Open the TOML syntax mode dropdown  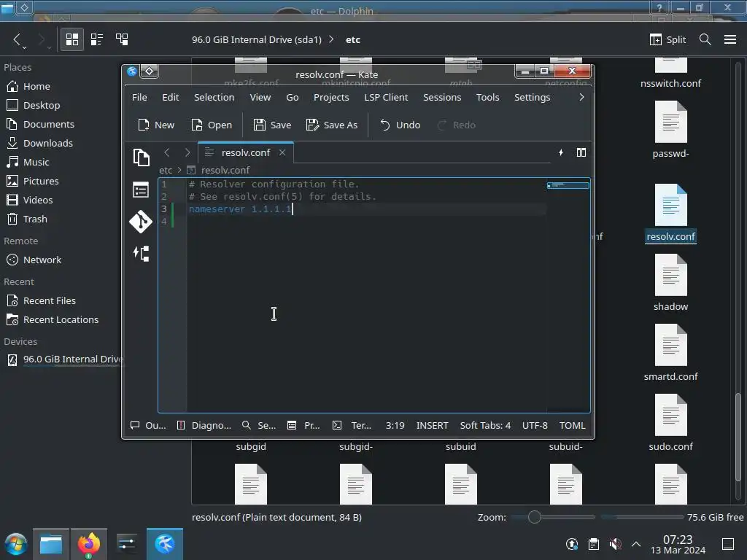tap(572, 425)
